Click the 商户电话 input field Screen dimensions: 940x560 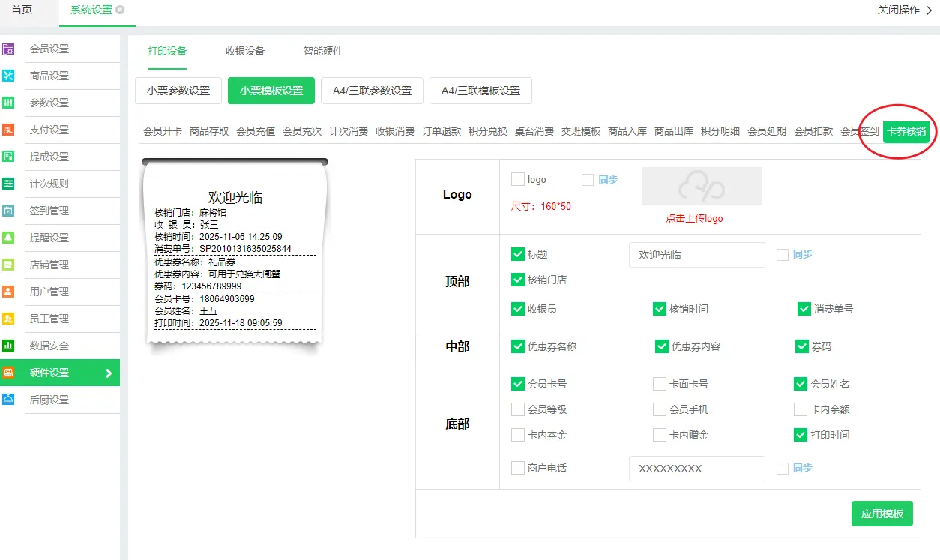point(696,469)
